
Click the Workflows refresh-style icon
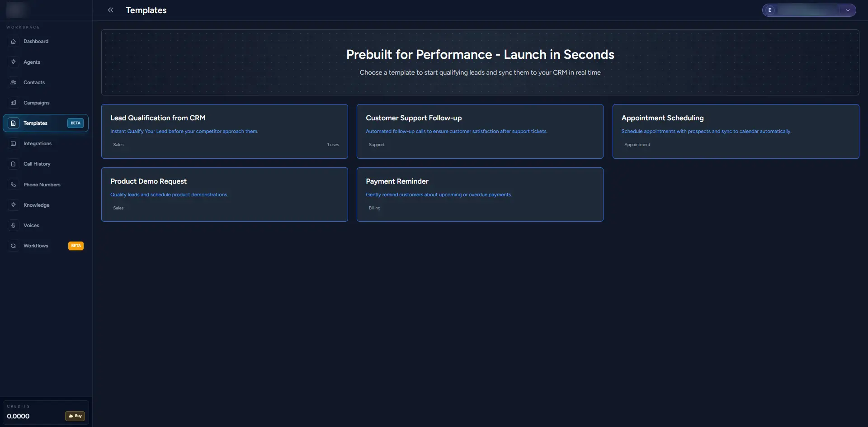pos(14,246)
